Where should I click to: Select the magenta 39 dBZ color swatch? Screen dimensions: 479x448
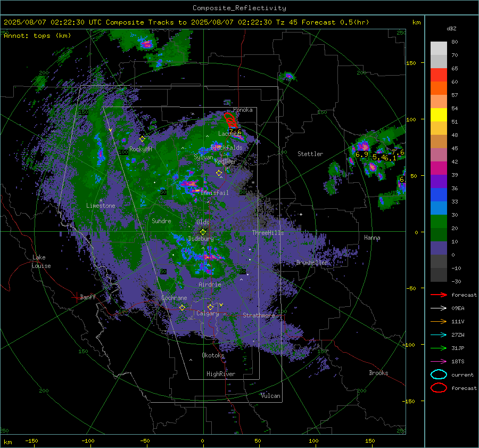point(439,168)
